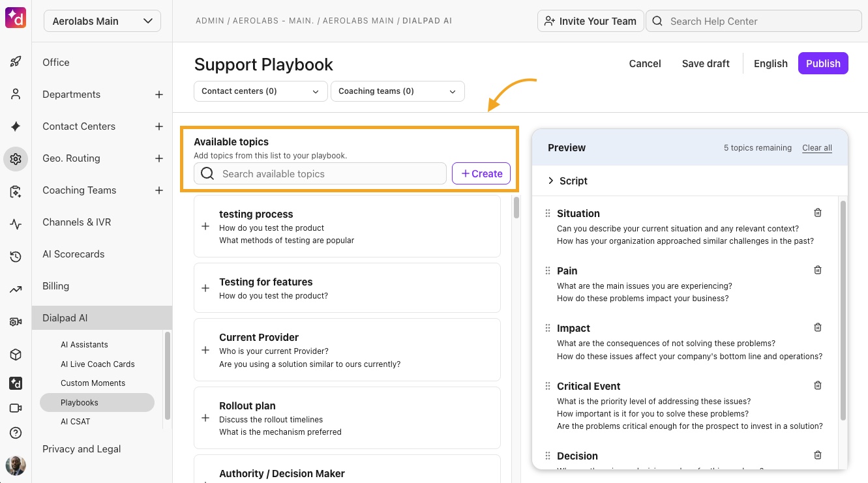Open the AI sparkle icon in the sidebar
The width and height of the screenshot is (868, 483).
(x=16, y=126)
